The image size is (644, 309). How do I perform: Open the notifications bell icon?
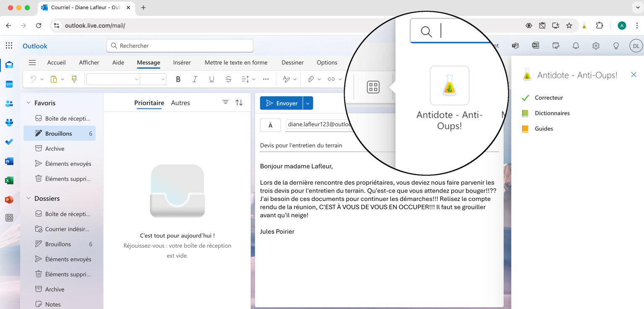pyautogui.click(x=576, y=46)
